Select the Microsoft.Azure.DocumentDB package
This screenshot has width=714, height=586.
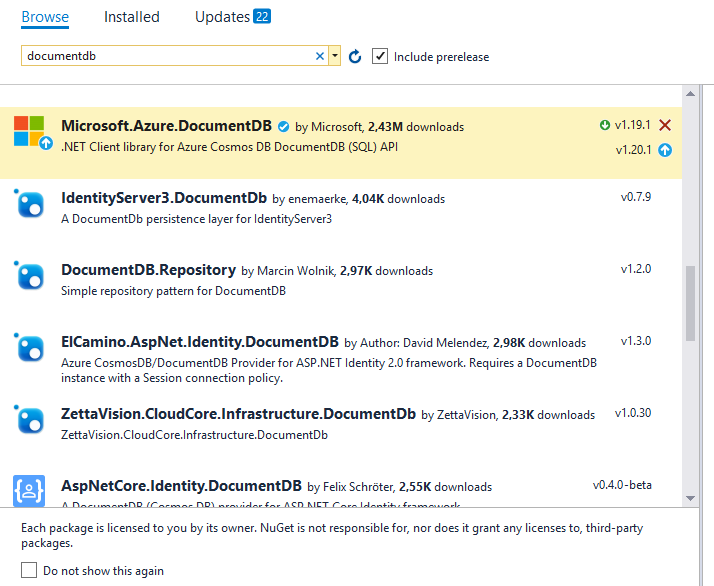click(x=341, y=143)
